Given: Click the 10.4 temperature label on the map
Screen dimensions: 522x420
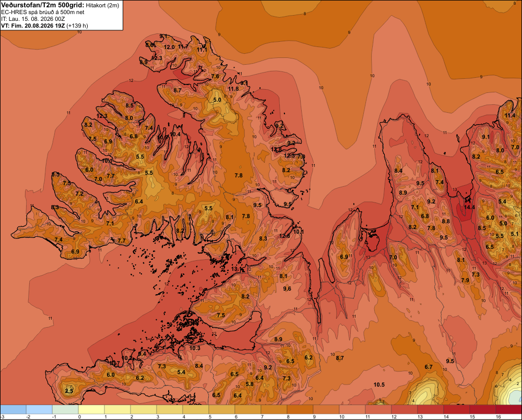Looking at the screenshot, I should (175, 134).
